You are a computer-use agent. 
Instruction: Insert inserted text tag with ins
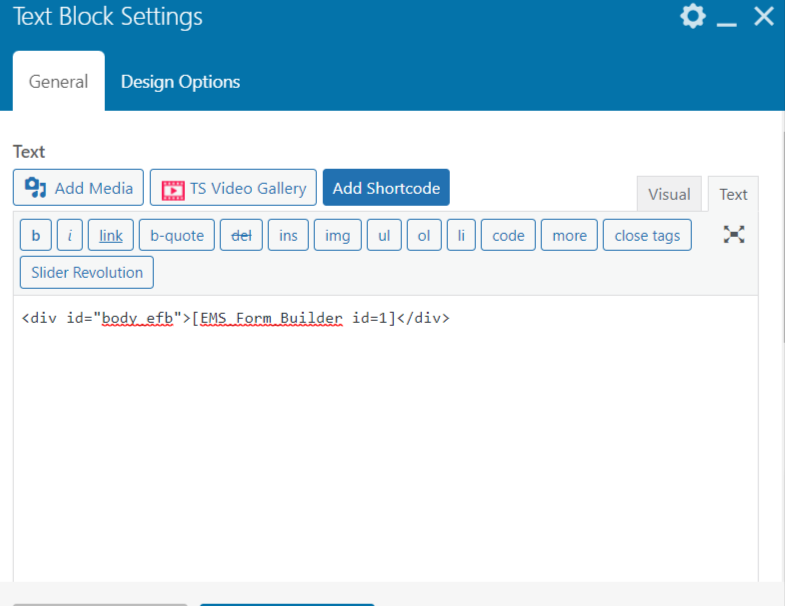point(288,235)
